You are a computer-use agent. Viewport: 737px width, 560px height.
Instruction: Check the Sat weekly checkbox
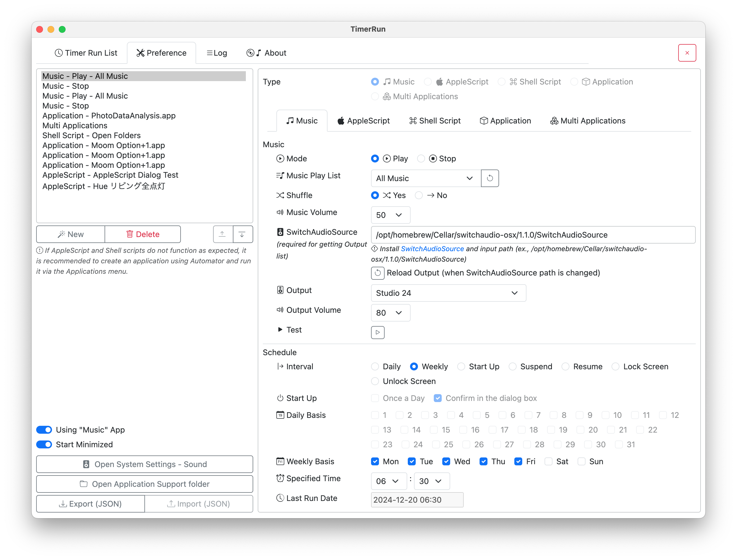(x=548, y=461)
